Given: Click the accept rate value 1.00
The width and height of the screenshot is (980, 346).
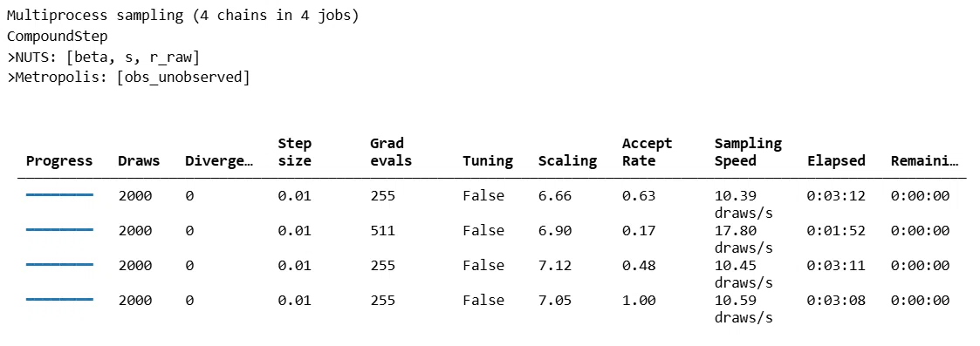Looking at the screenshot, I should point(639,301).
